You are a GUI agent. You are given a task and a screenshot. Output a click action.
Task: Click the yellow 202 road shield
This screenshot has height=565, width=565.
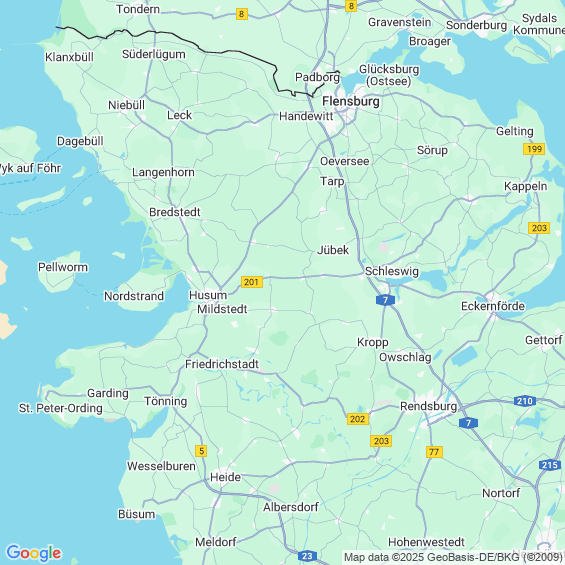tap(358, 419)
